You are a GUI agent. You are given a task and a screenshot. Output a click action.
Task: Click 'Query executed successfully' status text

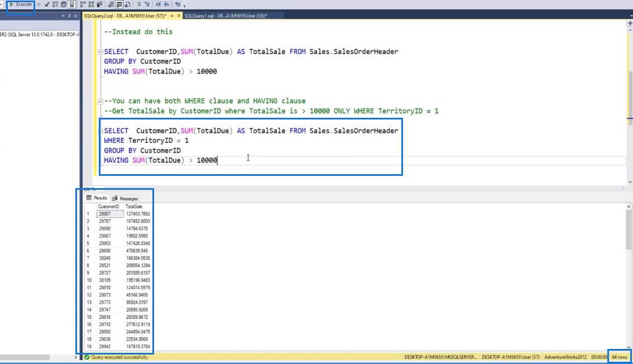(119, 357)
